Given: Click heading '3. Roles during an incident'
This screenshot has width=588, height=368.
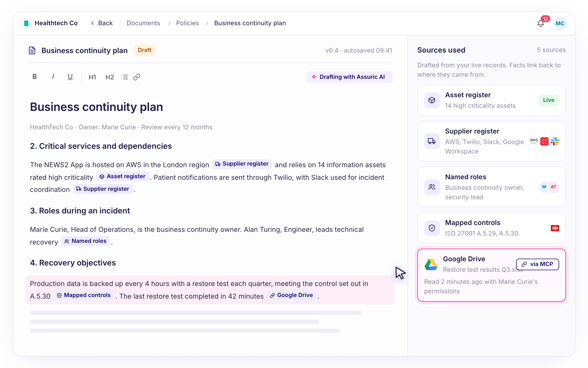Looking at the screenshot, I should click(x=80, y=211).
